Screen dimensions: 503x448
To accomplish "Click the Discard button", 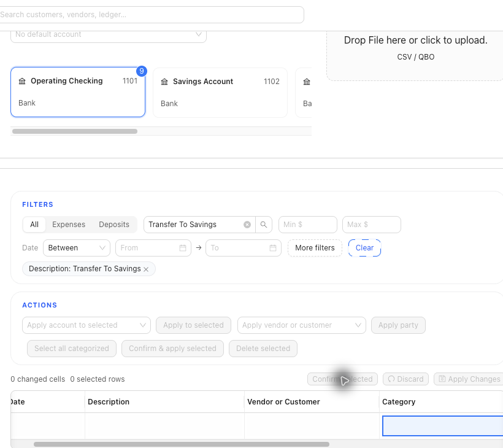I will 406,379.
